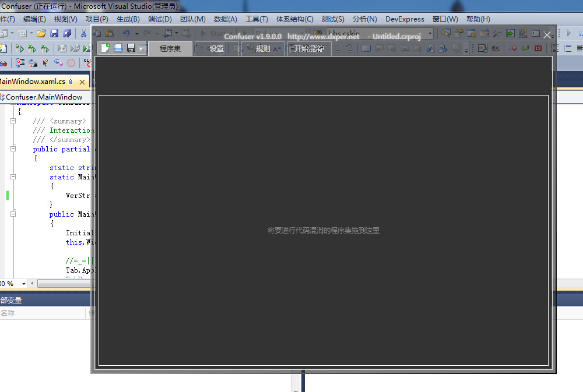Open the New Project dropdown arrow
The width and height of the screenshot is (583, 392).
(x=12, y=33)
